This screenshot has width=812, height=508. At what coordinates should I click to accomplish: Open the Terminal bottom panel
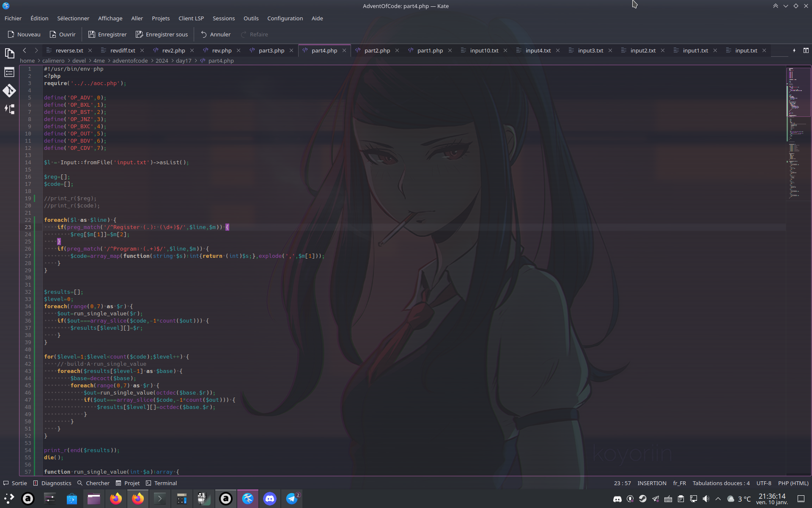pyautogui.click(x=162, y=483)
